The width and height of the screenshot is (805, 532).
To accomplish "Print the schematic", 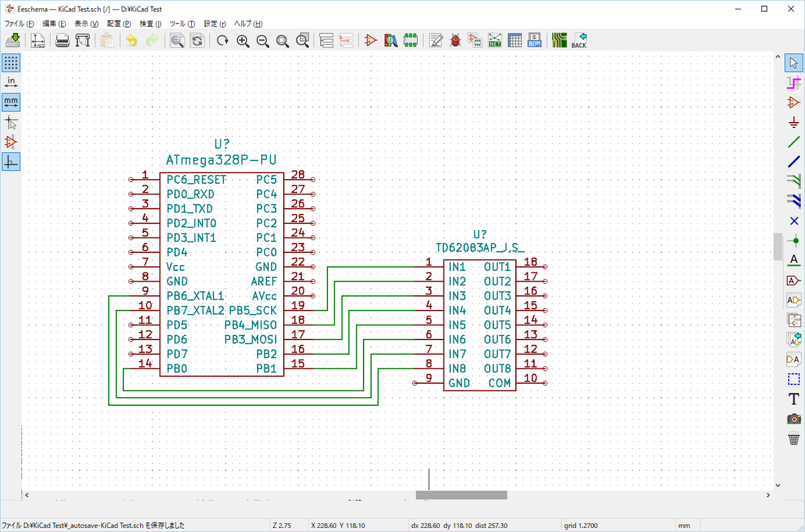I will click(x=62, y=40).
